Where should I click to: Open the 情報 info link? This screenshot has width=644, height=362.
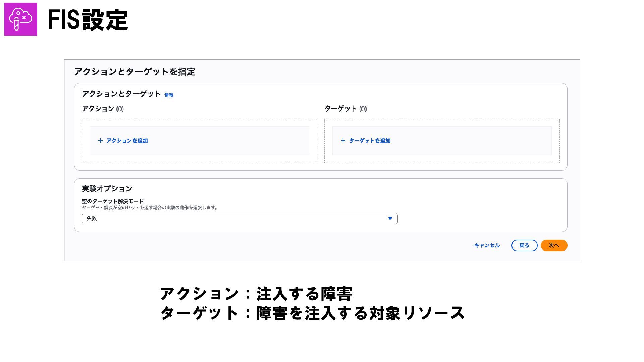169,95
